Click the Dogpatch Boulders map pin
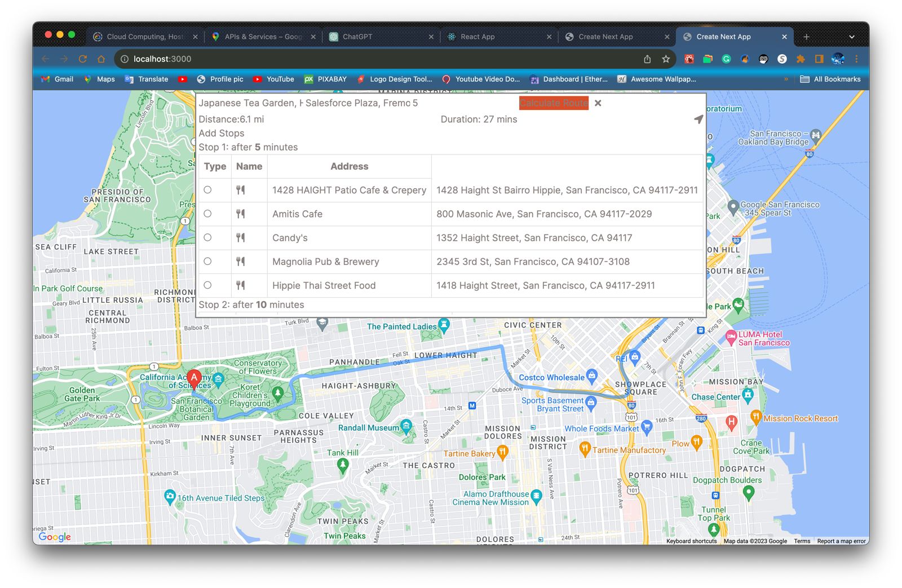This screenshot has width=902, height=588. [749, 493]
